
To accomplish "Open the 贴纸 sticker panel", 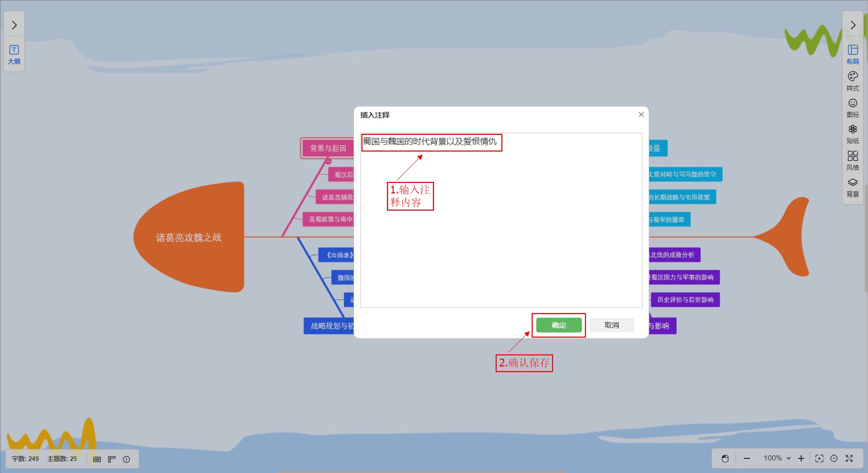I will 852,133.
